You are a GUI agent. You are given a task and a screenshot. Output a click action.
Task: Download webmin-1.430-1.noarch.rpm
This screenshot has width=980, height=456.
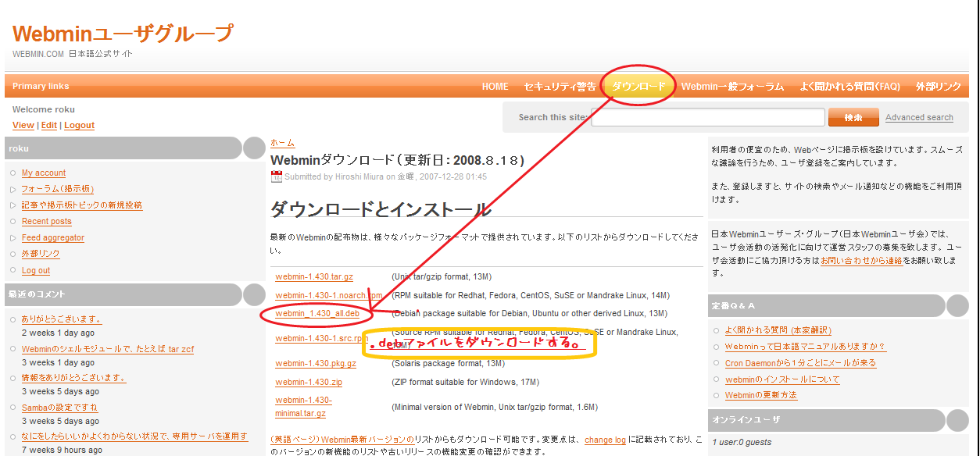(x=329, y=296)
